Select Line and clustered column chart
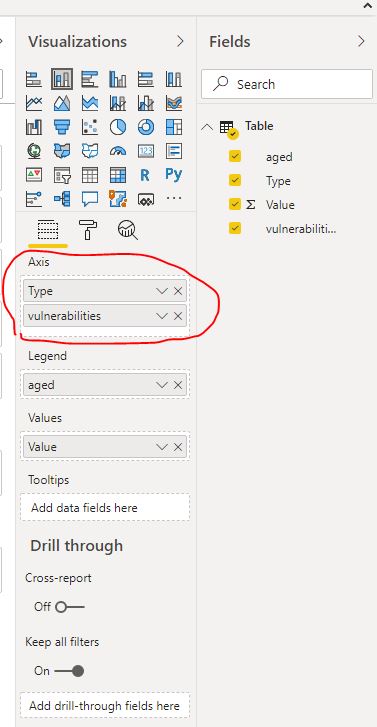Screen dimensions: 377x727 click(146, 103)
